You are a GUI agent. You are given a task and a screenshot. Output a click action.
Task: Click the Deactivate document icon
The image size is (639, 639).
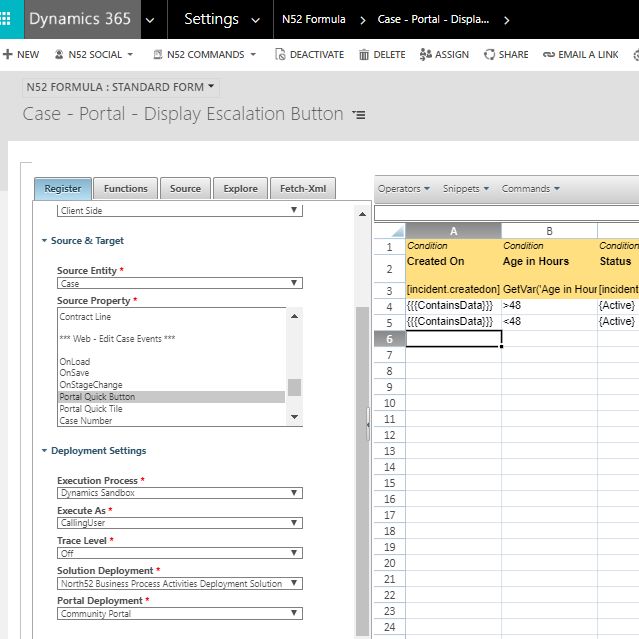point(280,54)
